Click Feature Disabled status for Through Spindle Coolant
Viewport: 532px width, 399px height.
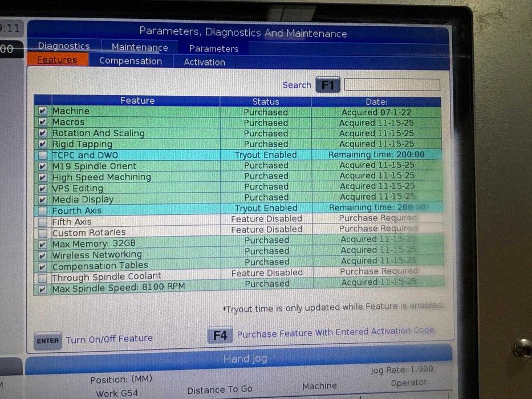pyautogui.click(x=267, y=273)
